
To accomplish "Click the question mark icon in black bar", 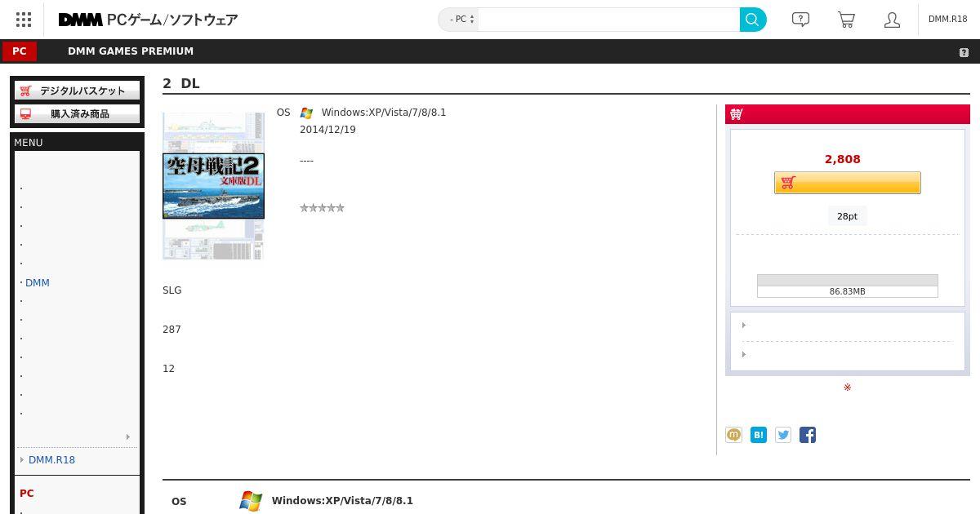I will click(x=964, y=52).
